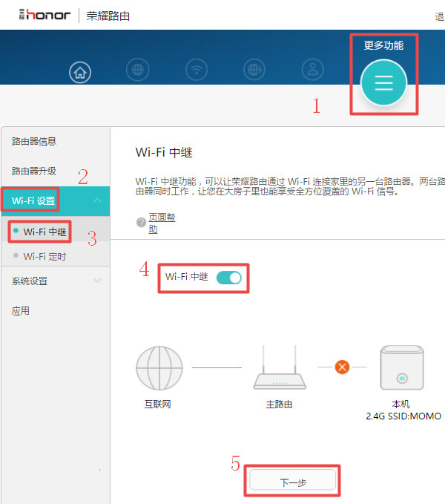Screen dimensions: 445x504
Task: Open the Wi-Fi settings icon in navigation
Action: coord(197,70)
